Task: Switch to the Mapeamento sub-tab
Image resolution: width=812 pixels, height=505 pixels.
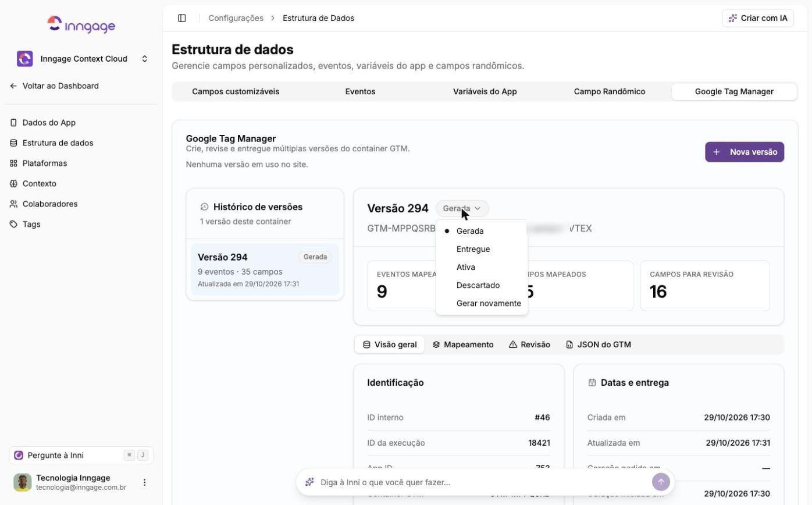Action: point(463,344)
